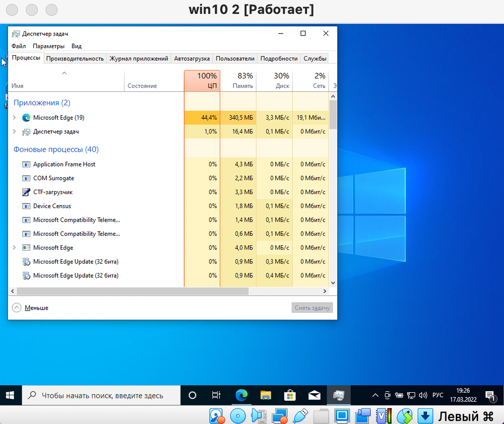Click the horizontal scrollbar right arrow

325,291
